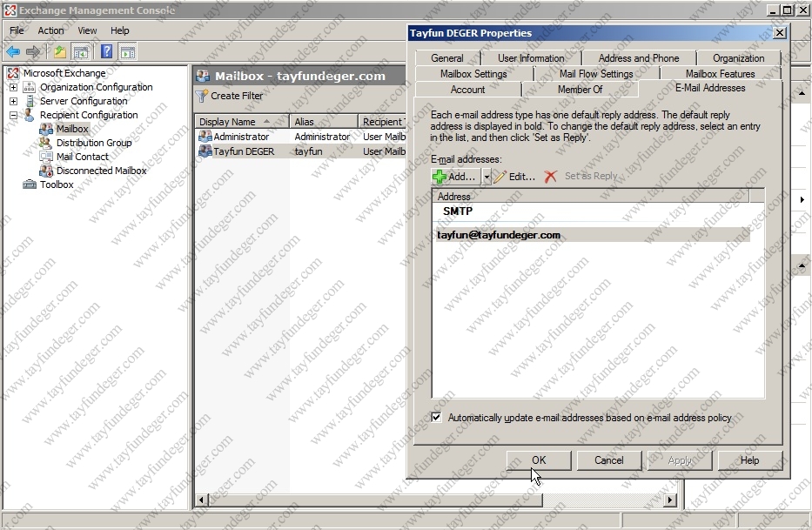Click the blue Help question mark icon

(x=106, y=51)
